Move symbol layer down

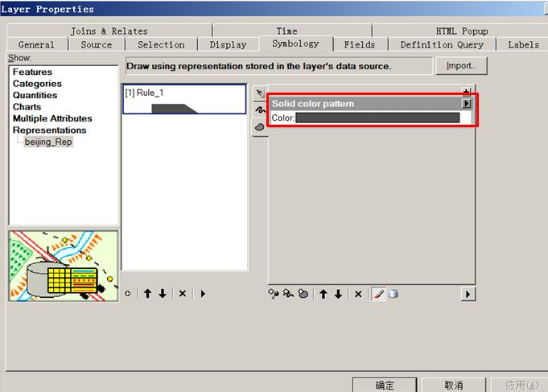338,294
